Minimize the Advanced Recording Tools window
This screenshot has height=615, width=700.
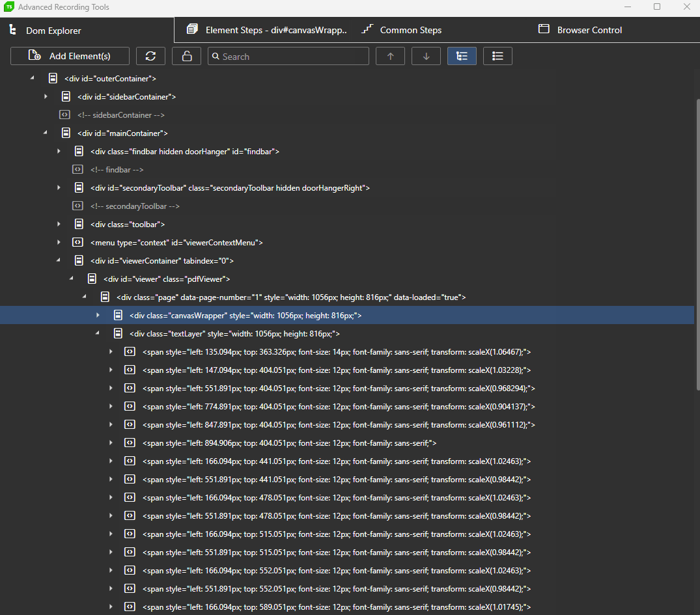(627, 7)
